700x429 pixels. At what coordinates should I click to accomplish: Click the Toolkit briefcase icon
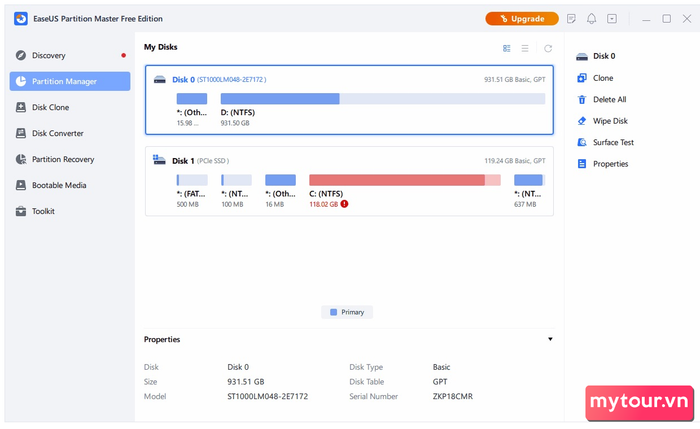pos(21,211)
